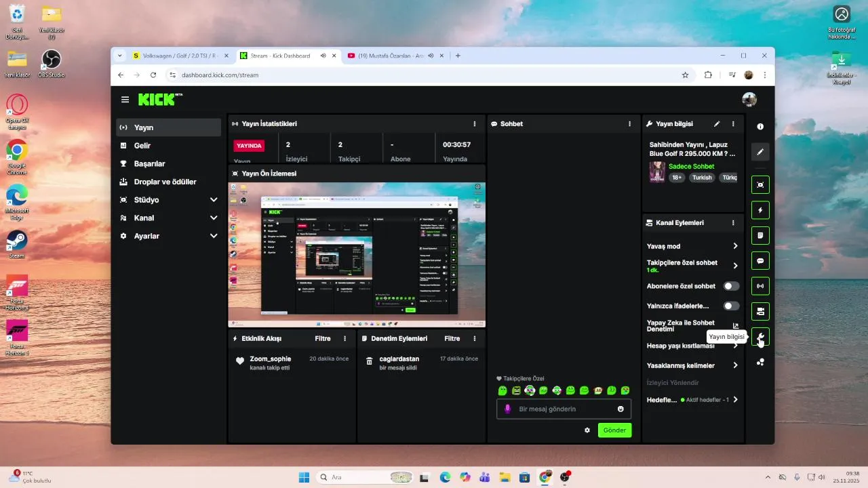Click the pencil edit icon in the right widget bar
Image resolution: width=868 pixels, height=488 pixels.
(x=760, y=152)
